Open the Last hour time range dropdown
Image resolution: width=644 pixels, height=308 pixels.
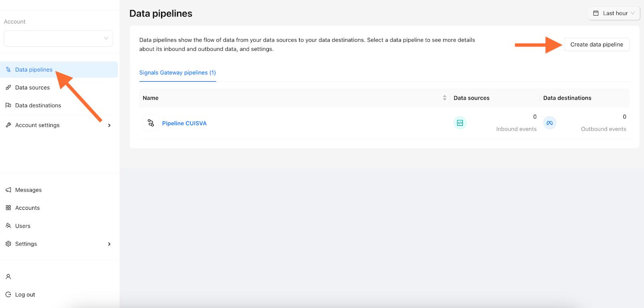[614, 13]
